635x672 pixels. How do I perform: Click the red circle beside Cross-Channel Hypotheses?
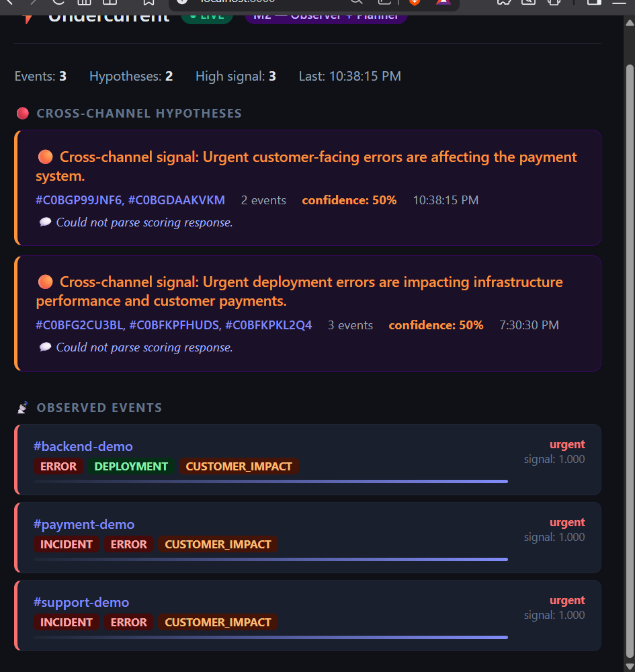pos(23,113)
